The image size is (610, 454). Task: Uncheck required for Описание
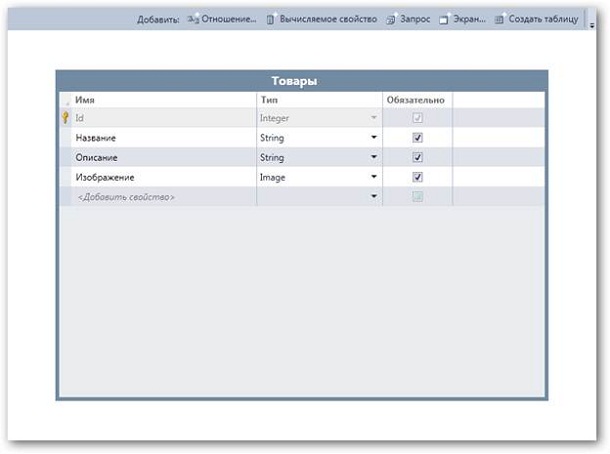point(417,157)
